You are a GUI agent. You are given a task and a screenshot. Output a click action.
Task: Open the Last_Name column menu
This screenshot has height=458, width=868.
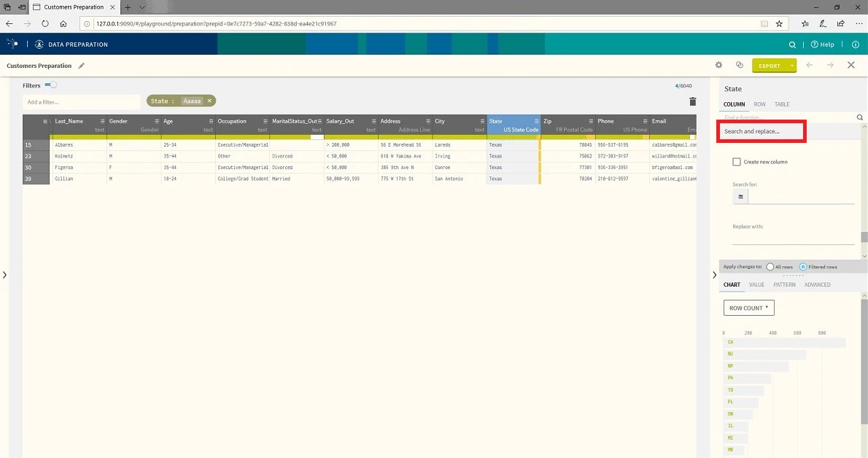pos(102,121)
